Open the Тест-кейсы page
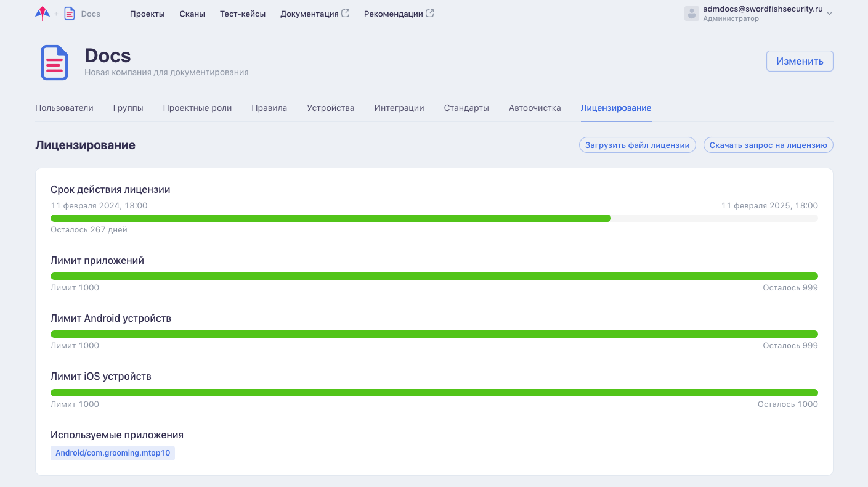Screen dimensions: 868x487 pos(243,14)
